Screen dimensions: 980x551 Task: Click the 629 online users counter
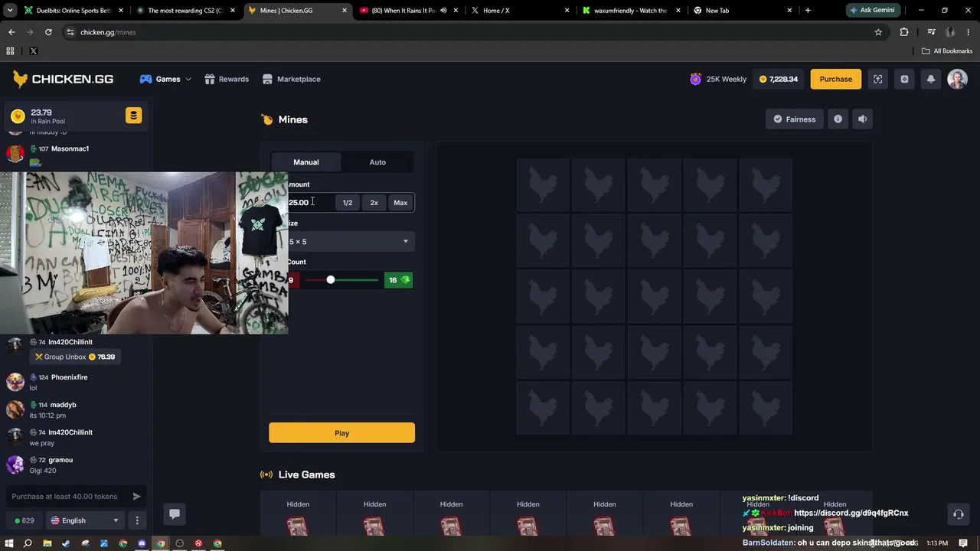click(x=24, y=520)
